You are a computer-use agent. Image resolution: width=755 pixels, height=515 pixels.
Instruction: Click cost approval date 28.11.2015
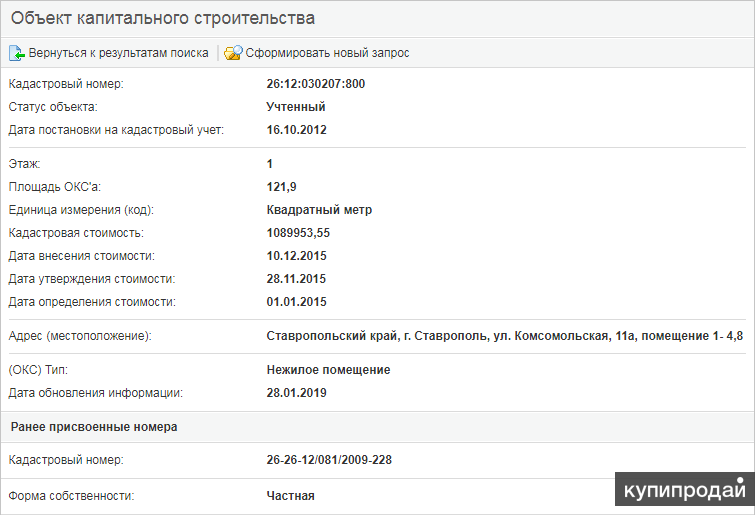(297, 279)
